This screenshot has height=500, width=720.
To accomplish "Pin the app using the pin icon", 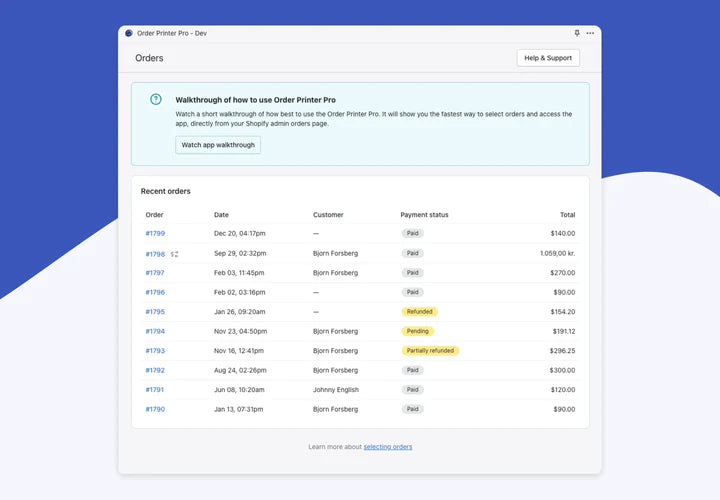I will tap(577, 33).
